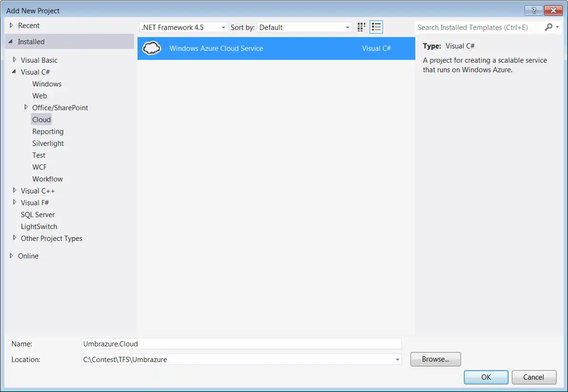Select the WCF category
This screenshot has width=568, height=392.
point(39,167)
